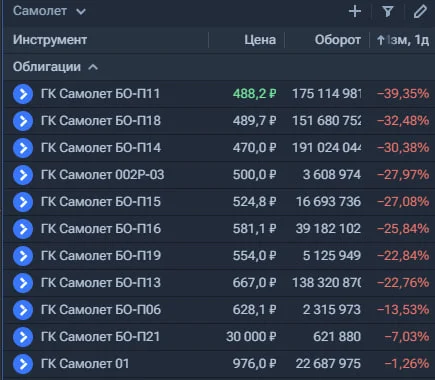
Task: Select the ГК Самолет БО-П15 name
Action: click(x=101, y=202)
